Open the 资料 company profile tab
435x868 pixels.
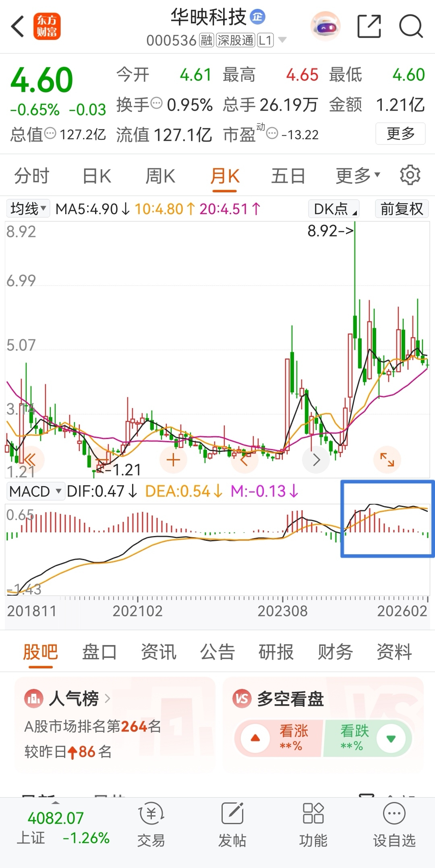394,652
